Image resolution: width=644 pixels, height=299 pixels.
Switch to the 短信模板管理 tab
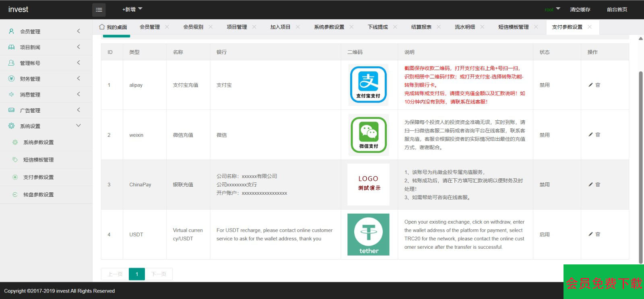point(513,27)
